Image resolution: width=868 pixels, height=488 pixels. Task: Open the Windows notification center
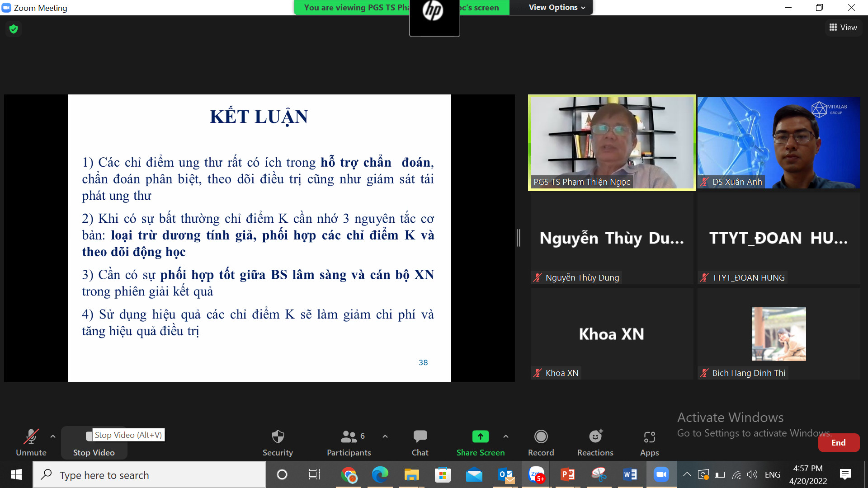(x=845, y=474)
